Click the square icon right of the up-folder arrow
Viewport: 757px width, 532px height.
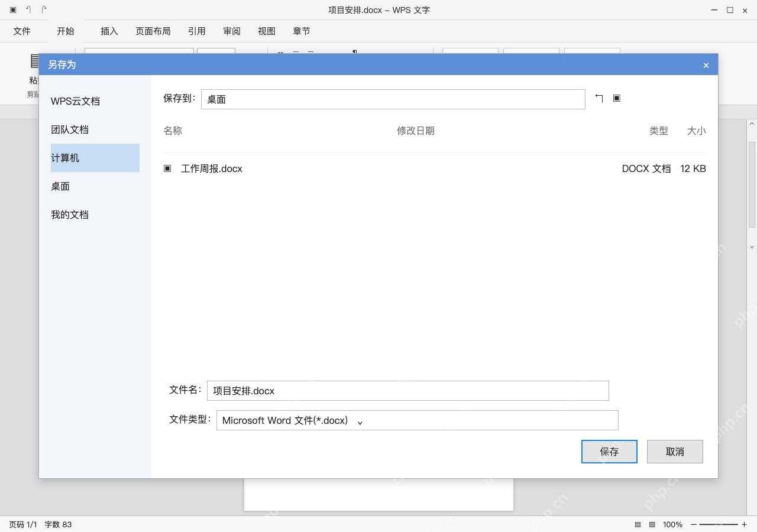pyautogui.click(x=617, y=98)
